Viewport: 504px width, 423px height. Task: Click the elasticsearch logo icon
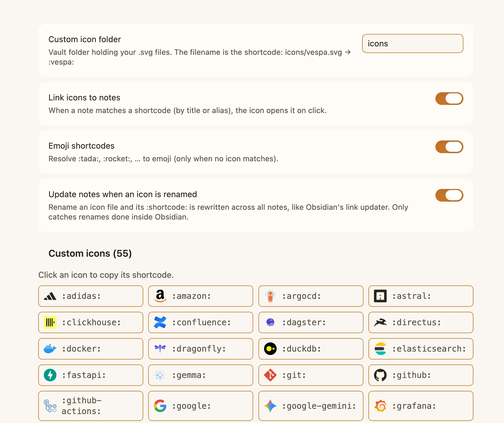tap(380, 349)
